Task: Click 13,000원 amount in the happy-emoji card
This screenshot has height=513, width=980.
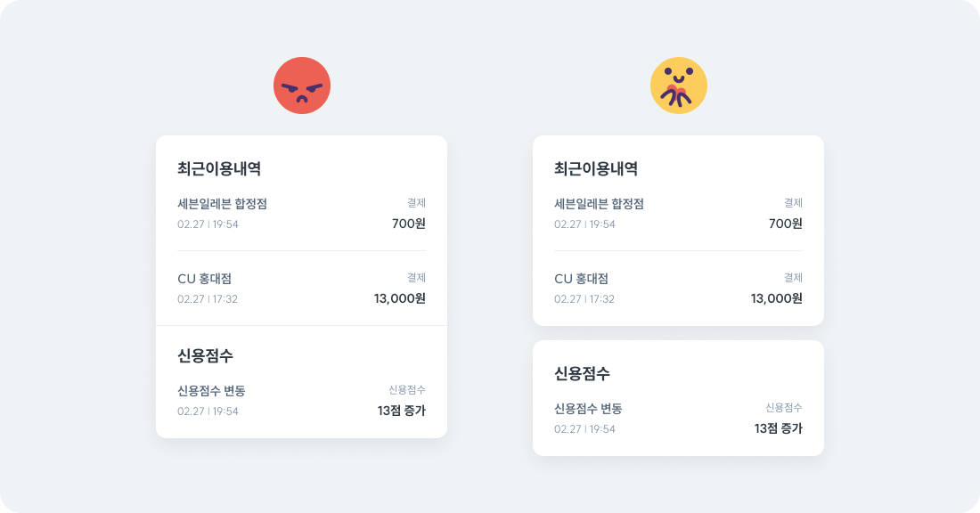Action: [x=777, y=298]
